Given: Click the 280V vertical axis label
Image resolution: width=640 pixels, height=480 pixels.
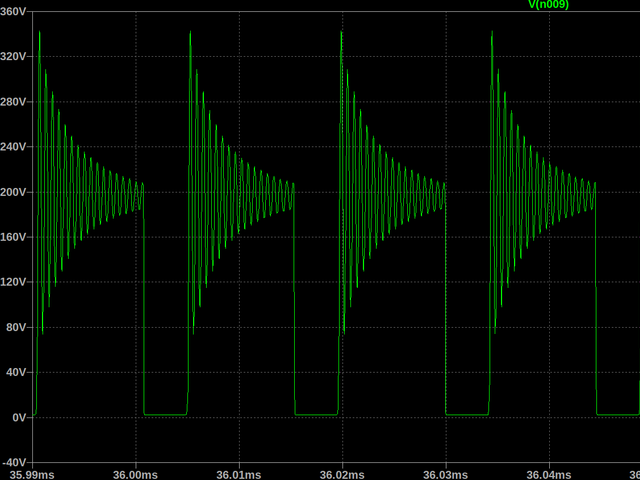Looking at the screenshot, I should pyautogui.click(x=15, y=102).
